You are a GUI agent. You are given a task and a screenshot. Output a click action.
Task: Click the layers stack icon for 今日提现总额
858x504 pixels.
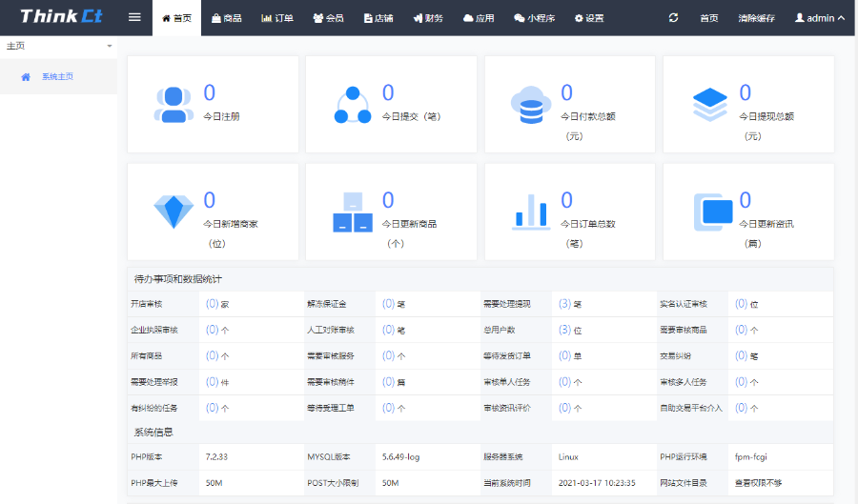(710, 104)
